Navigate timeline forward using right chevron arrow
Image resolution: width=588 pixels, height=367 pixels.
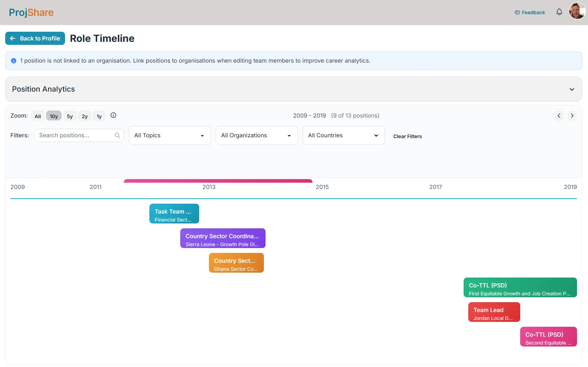572,116
